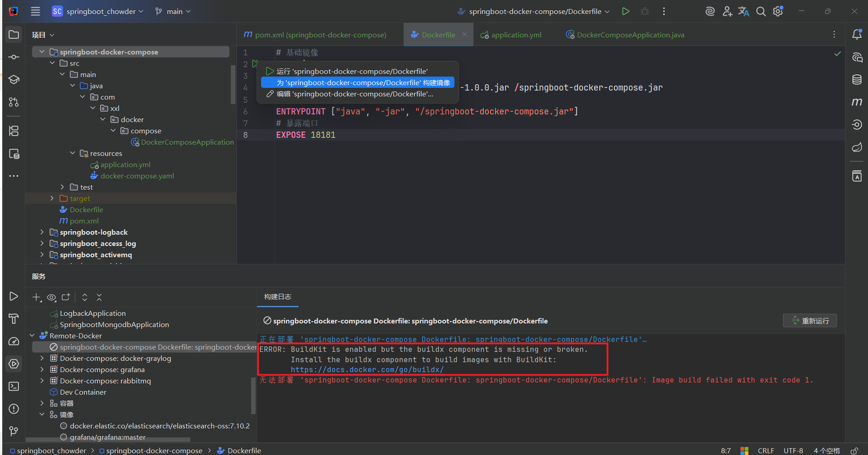868x455 pixels.
Task: Expand the target folder
Action: [x=52, y=198]
